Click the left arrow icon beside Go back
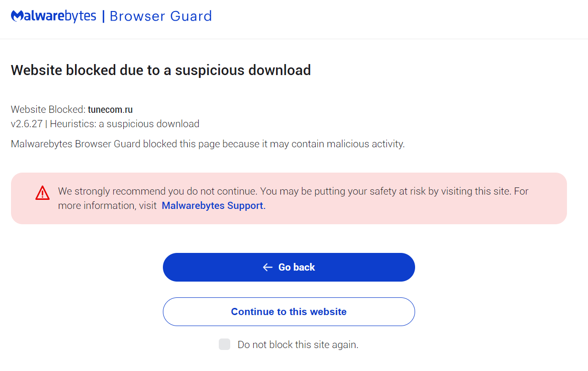The image size is (588, 371). [x=267, y=267]
